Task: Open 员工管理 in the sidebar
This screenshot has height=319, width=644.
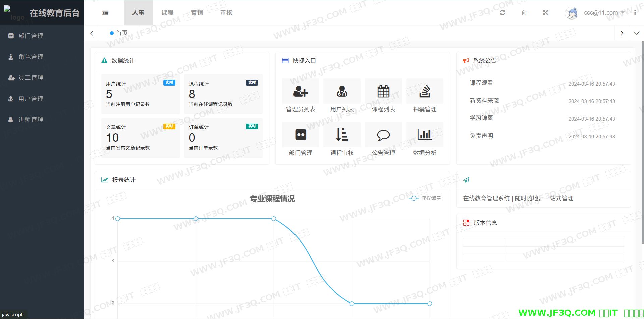Action: click(x=31, y=78)
